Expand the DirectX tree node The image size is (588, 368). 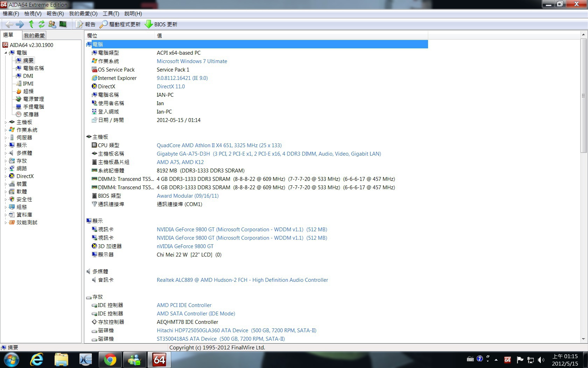pos(6,176)
